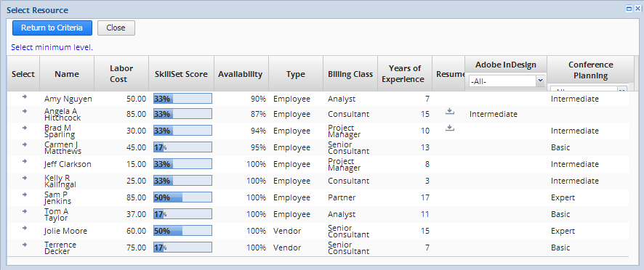Close dialog with X icon

pos(637,9)
